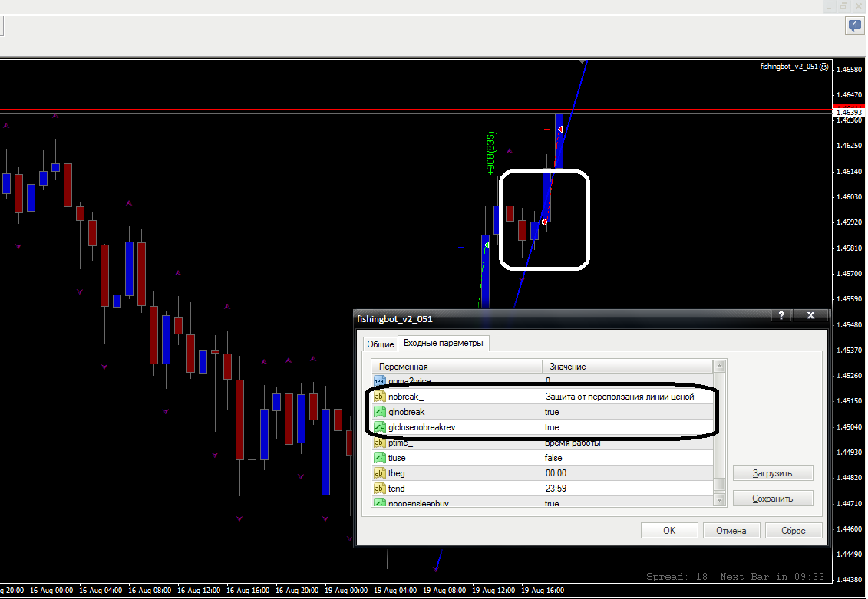
Task: Open dialog help with the question mark button
Action: pos(781,315)
